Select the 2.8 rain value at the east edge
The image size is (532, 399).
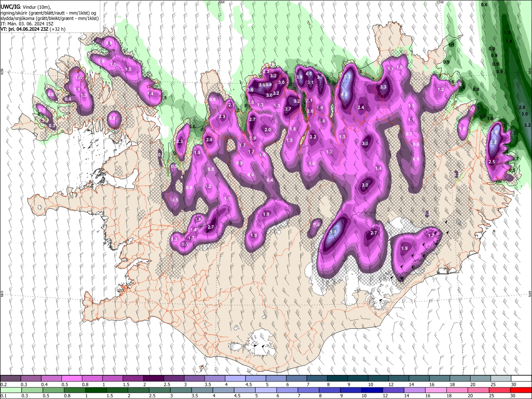click(522, 107)
